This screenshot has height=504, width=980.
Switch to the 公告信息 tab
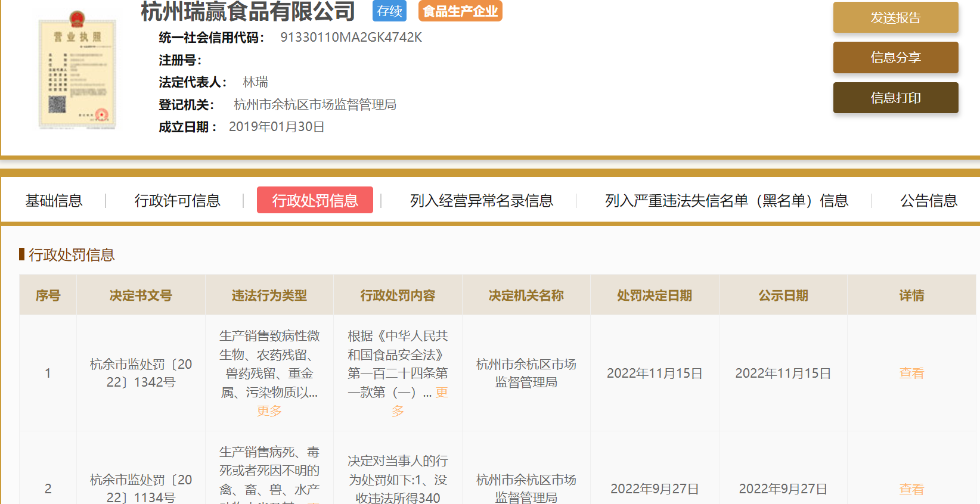coord(928,201)
